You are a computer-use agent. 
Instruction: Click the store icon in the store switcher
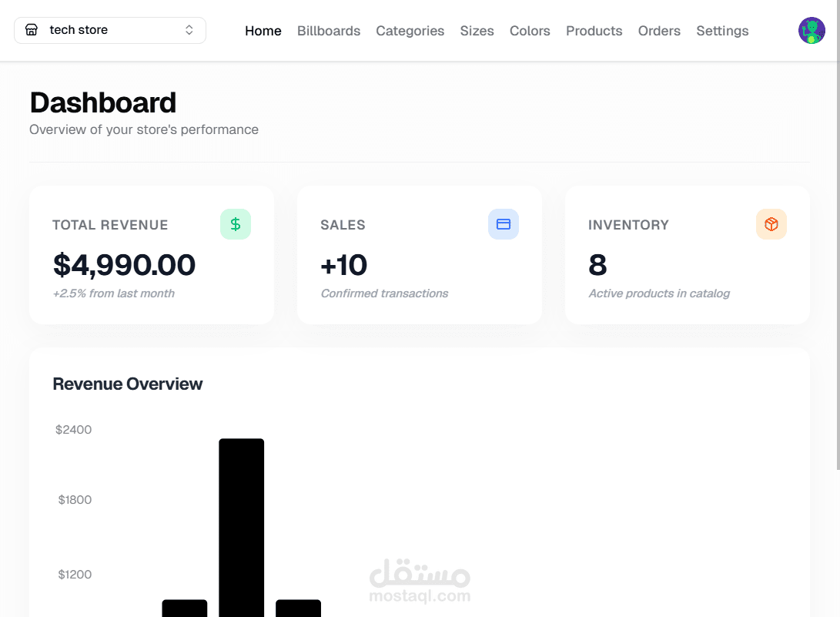click(x=32, y=29)
